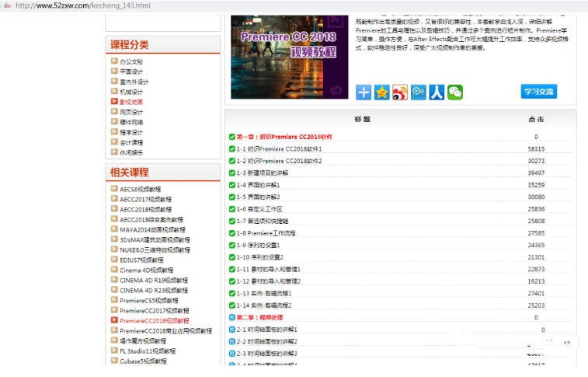Screen dimensions: 588x377
Task: Open the 室内外设计 category
Action: 134,82
